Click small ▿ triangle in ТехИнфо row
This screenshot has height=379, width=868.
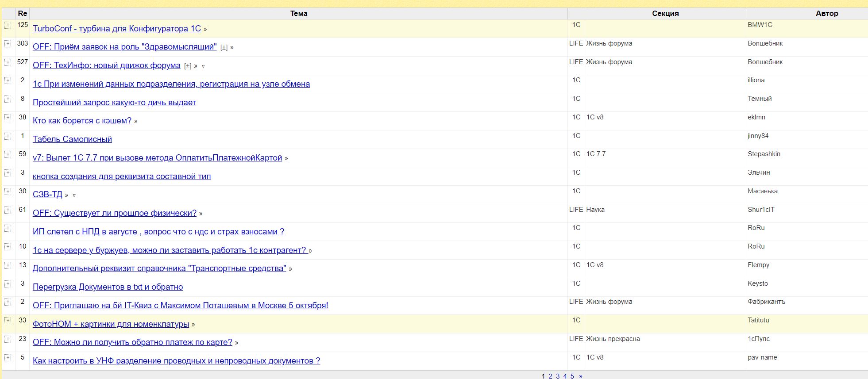tap(203, 66)
